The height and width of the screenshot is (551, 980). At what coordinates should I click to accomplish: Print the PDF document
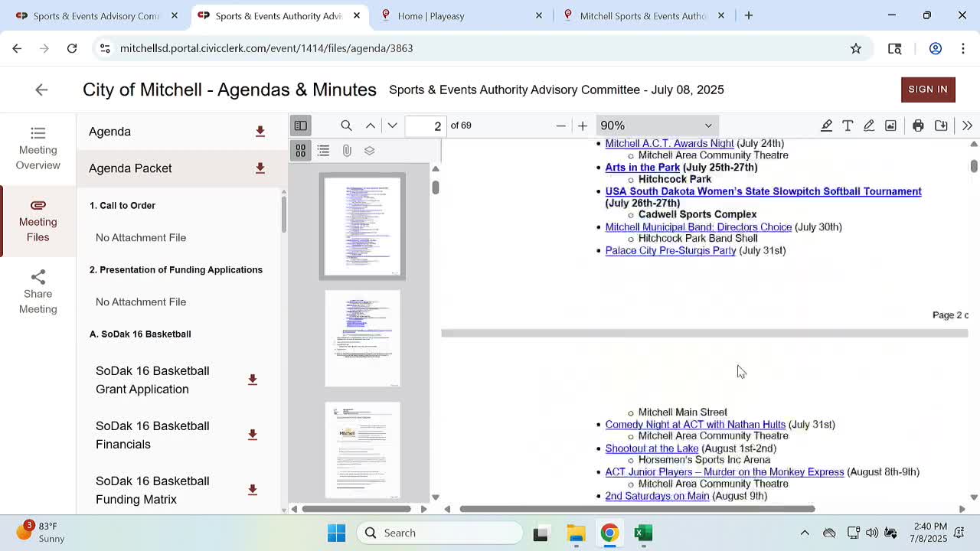[x=918, y=126]
